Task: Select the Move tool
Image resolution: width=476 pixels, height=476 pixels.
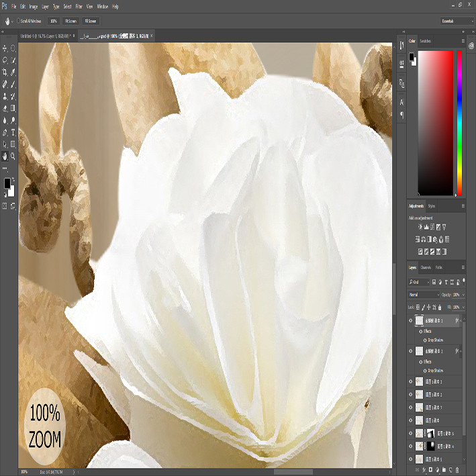Action: tap(5, 48)
